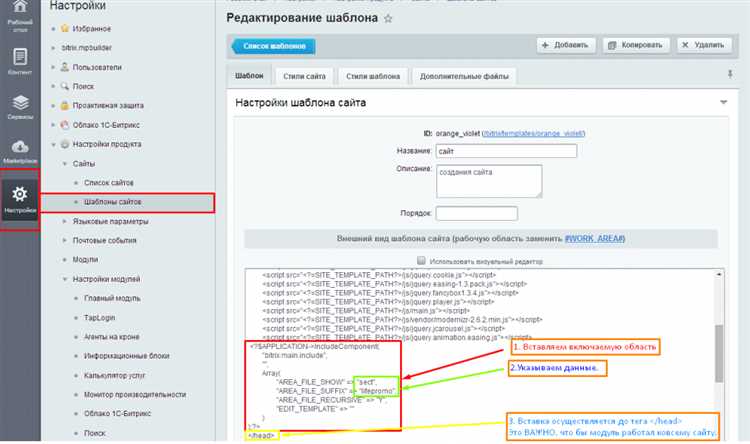Switch to the Шаблон tab
This screenshot has height=444, width=750.
[249, 76]
